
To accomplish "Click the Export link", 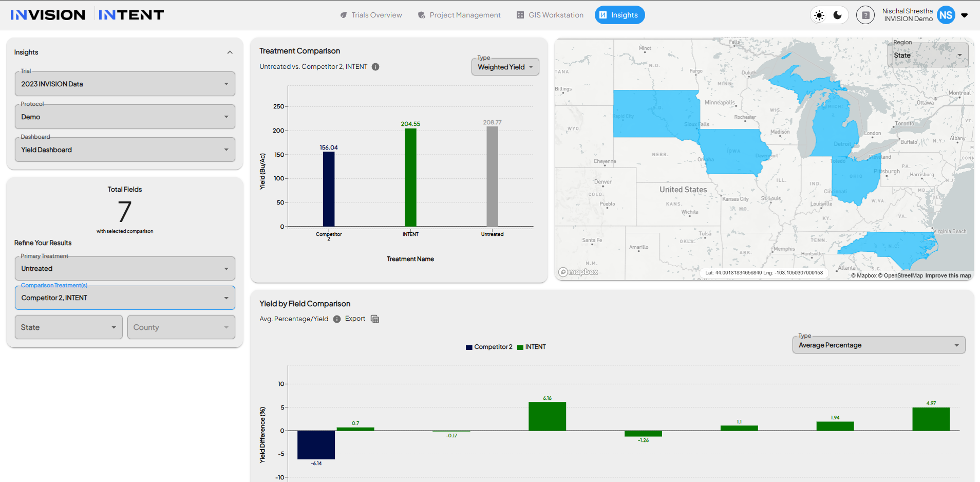I will (355, 319).
